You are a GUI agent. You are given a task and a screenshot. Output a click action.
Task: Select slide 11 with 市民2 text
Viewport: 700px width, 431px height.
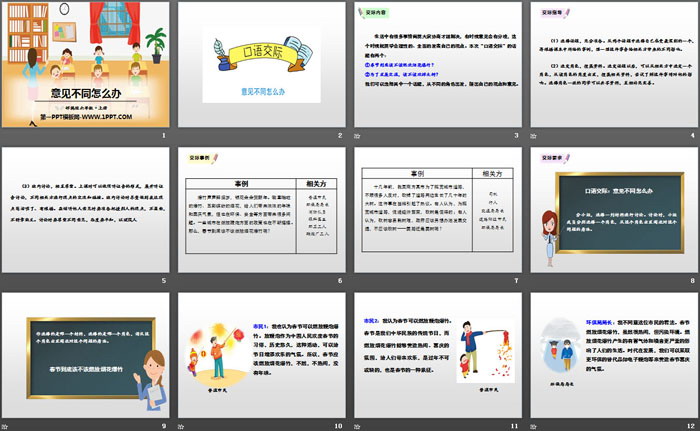(x=438, y=355)
